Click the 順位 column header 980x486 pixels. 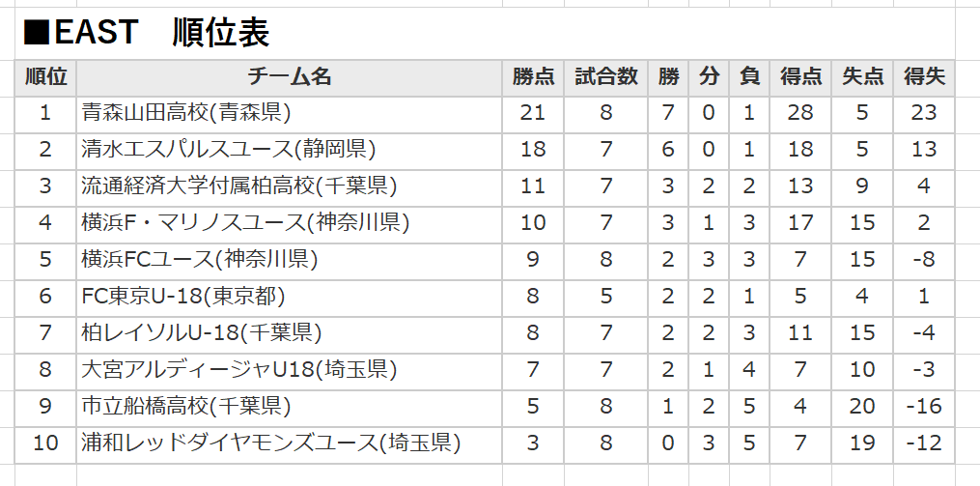[45, 77]
